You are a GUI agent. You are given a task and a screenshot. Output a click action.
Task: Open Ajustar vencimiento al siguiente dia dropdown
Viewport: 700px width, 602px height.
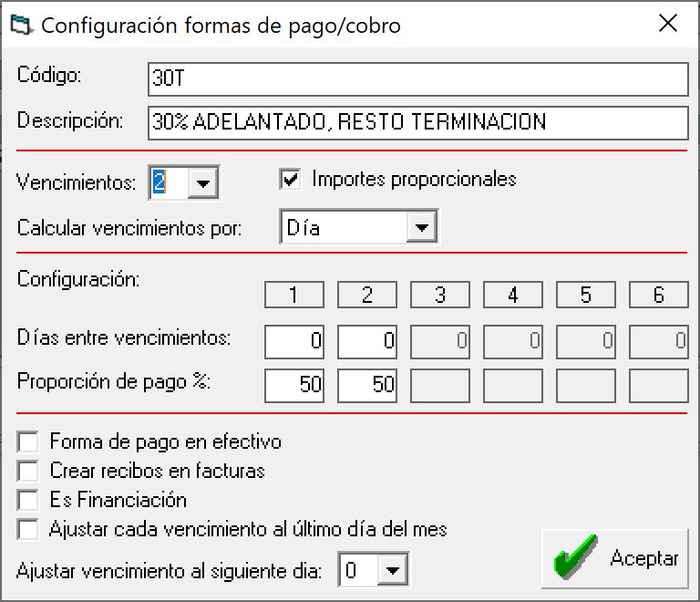tap(392, 572)
